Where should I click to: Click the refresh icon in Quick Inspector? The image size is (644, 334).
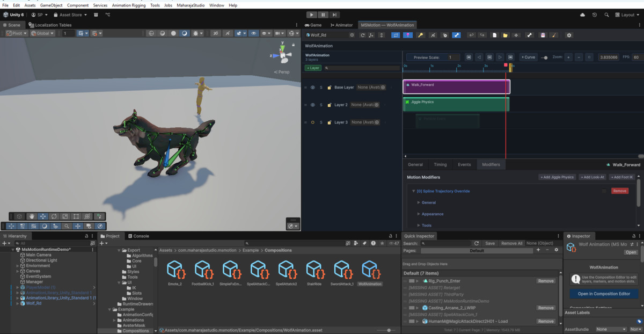(476, 243)
